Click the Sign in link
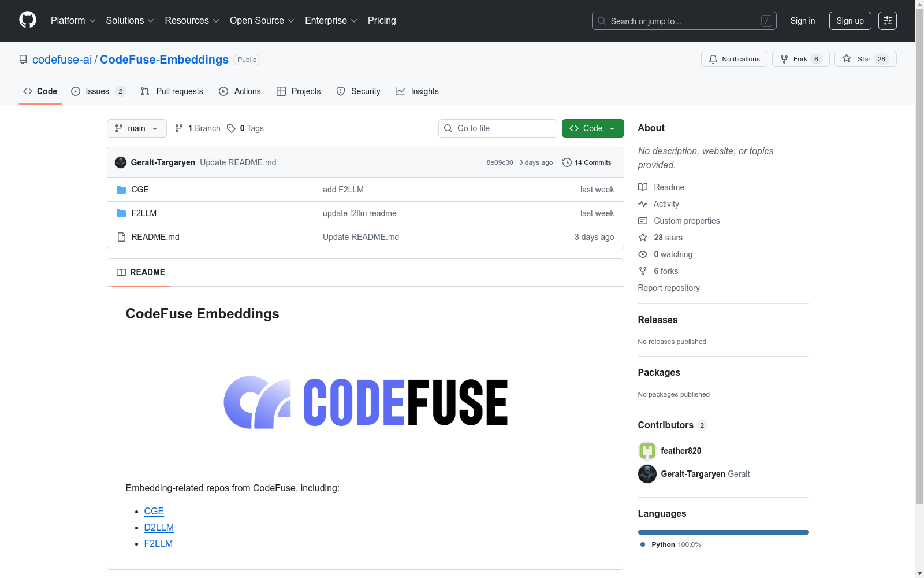 [803, 21]
